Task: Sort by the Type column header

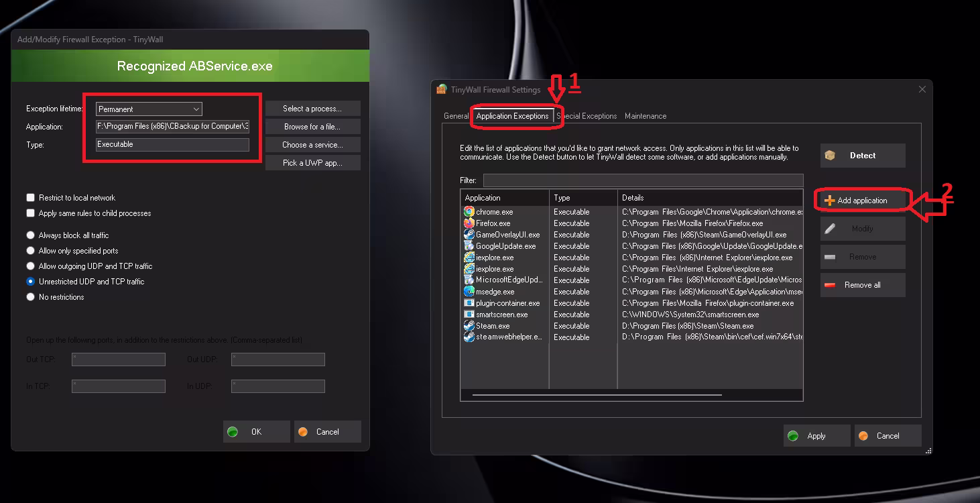Action: click(583, 198)
